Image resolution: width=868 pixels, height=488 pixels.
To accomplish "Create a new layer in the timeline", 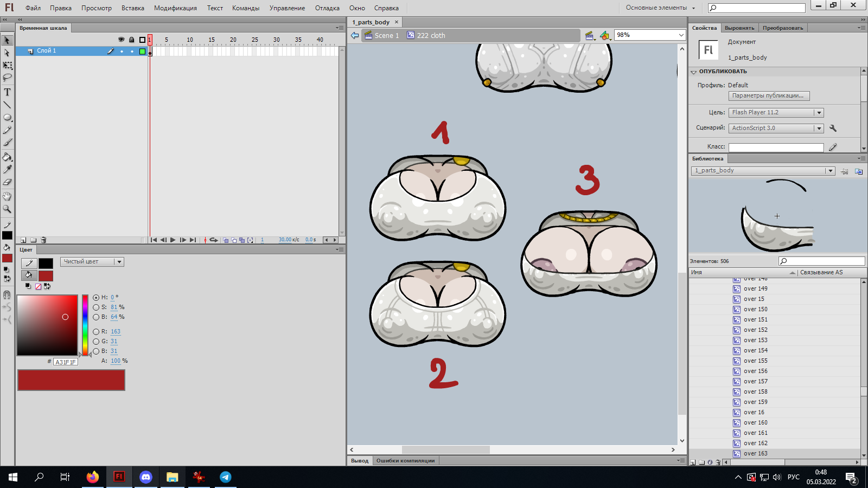I will click(x=23, y=240).
